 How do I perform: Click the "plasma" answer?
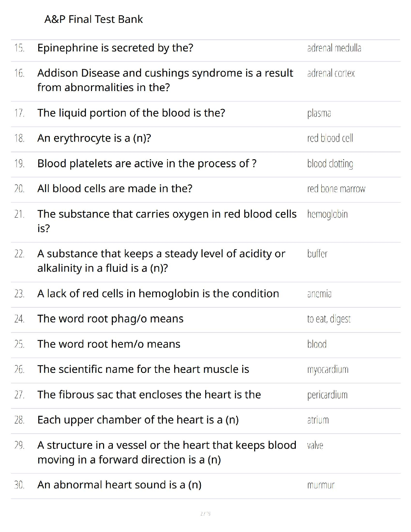click(319, 113)
